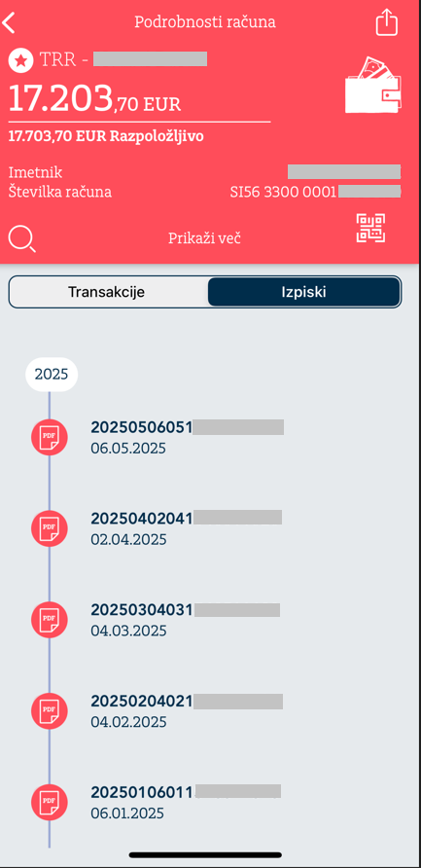Tap the favorite star icon beside TRR
Screen dimensions: 421x868
click(21, 59)
